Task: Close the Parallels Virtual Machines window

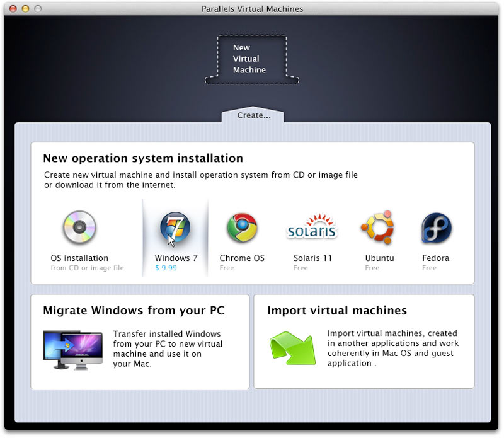Action: (x=13, y=9)
